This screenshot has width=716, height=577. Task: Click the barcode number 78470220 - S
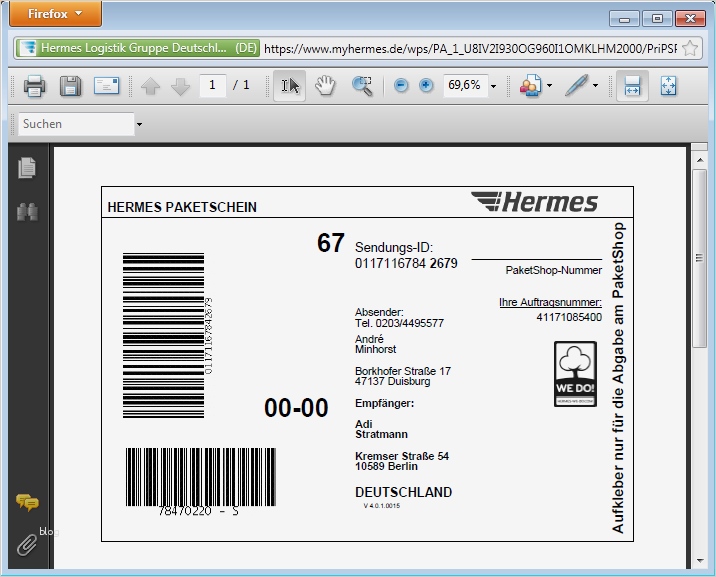199,511
